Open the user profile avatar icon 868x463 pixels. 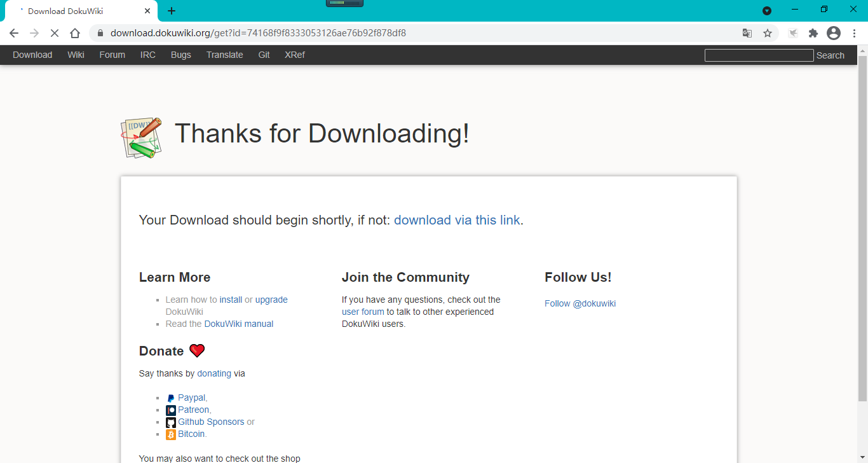pos(834,33)
